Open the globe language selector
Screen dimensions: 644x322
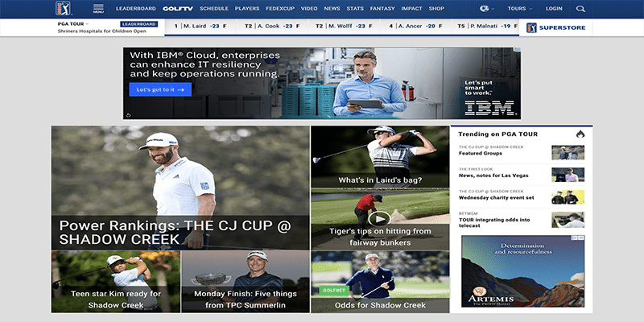(x=487, y=9)
